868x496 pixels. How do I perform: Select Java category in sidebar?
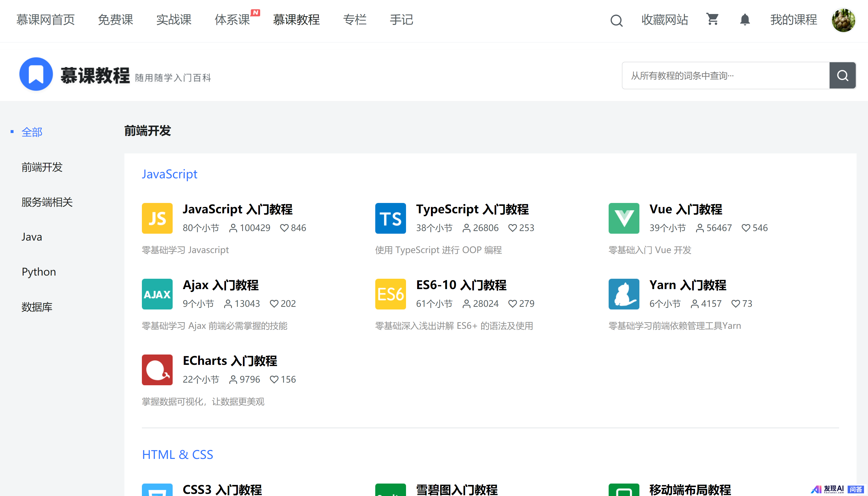tap(32, 237)
